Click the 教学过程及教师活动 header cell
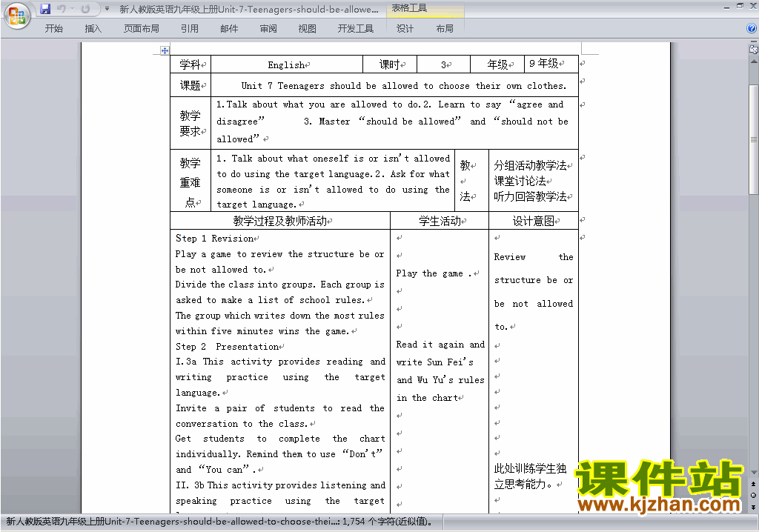Image resolution: width=759 pixels, height=532 pixels. point(279,222)
